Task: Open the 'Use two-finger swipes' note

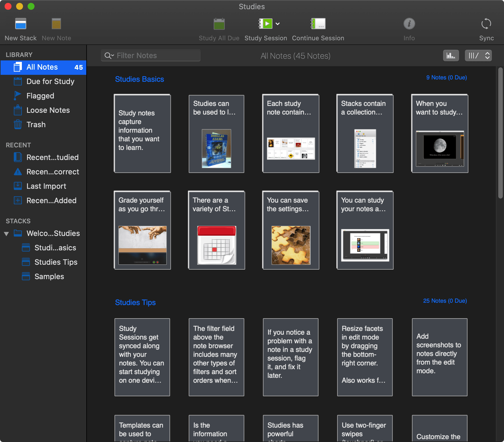Action: click(365, 428)
